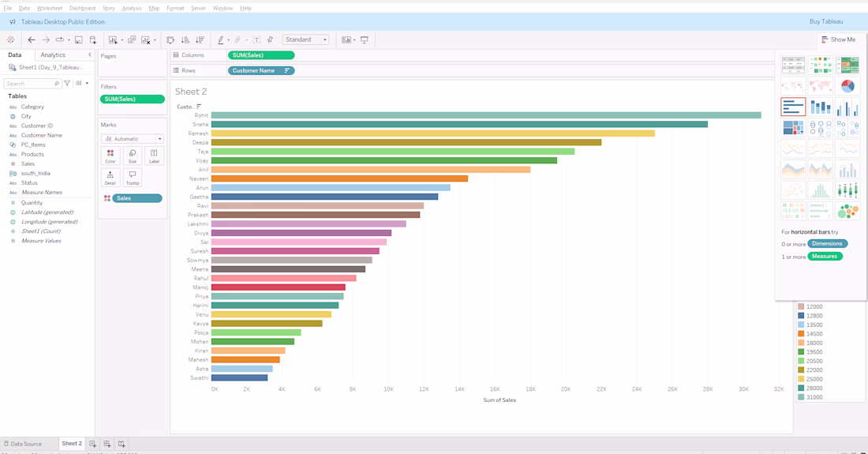Click the Duplicate sheet toolbar icon
Image resolution: width=868 pixels, height=454 pixels.
click(132, 39)
